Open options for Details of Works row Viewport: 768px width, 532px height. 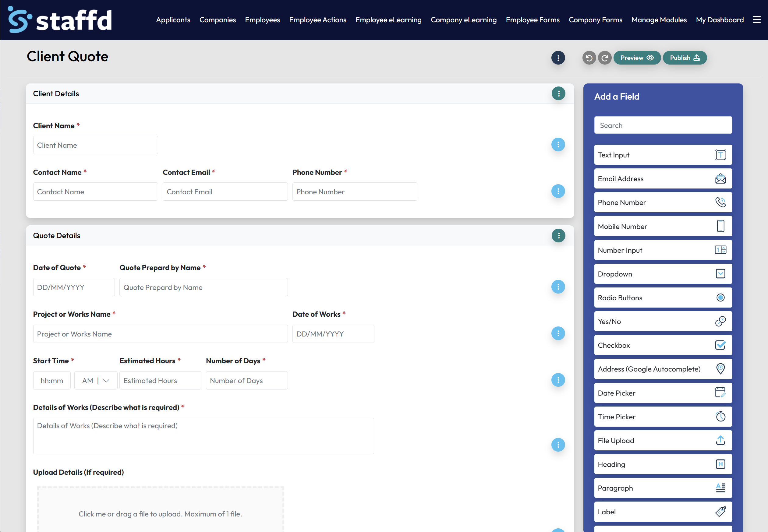coord(558,445)
